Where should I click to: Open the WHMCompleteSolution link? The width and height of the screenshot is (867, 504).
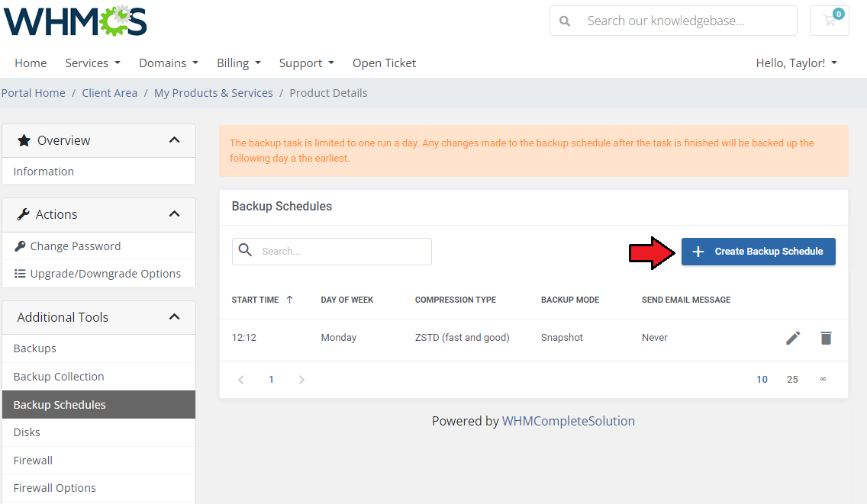pyautogui.click(x=568, y=421)
